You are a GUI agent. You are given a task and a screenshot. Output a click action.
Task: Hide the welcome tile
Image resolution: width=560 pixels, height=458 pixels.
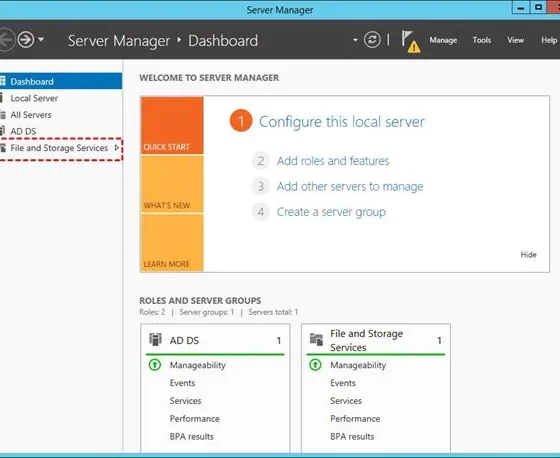click(528, 255)
